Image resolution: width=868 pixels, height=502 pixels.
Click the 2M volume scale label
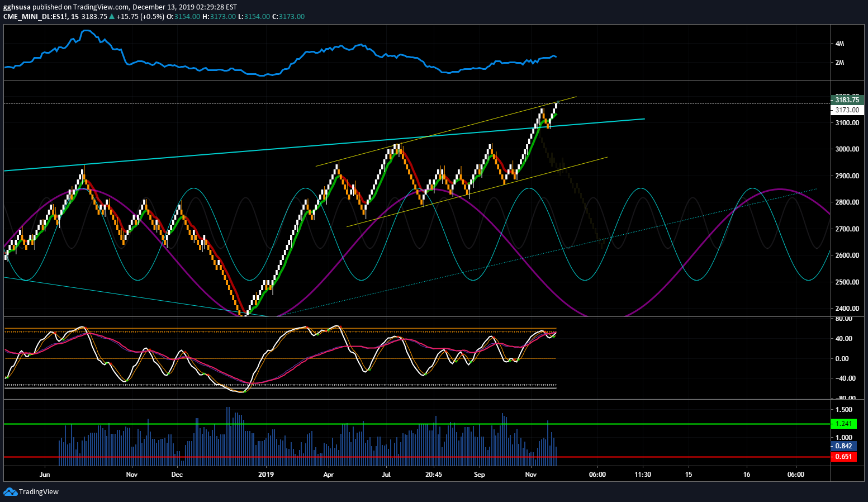click(839, 63)
